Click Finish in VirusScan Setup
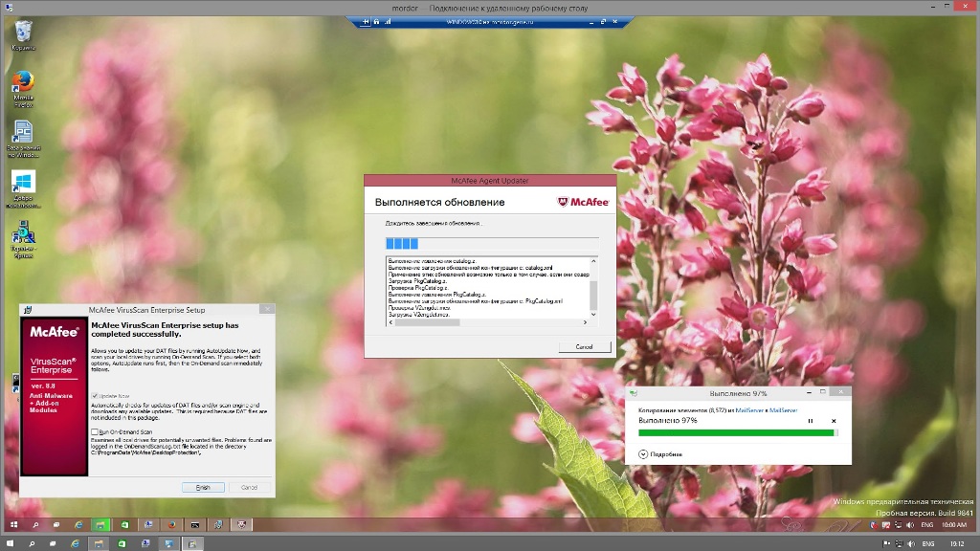Viewport: 980px width, 551px height. click(x=203, y=487)
